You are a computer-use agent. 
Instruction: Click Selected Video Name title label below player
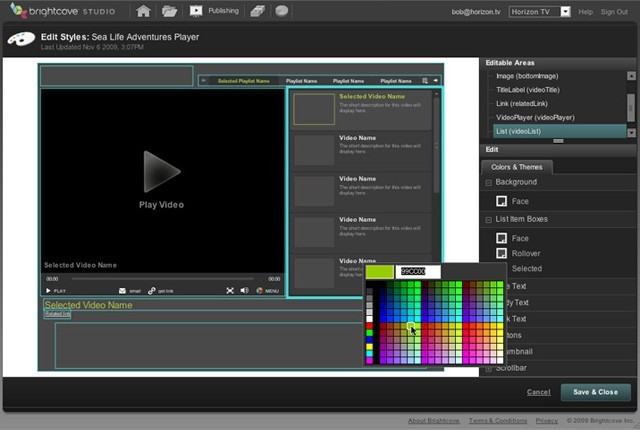(x=89, y=305)
